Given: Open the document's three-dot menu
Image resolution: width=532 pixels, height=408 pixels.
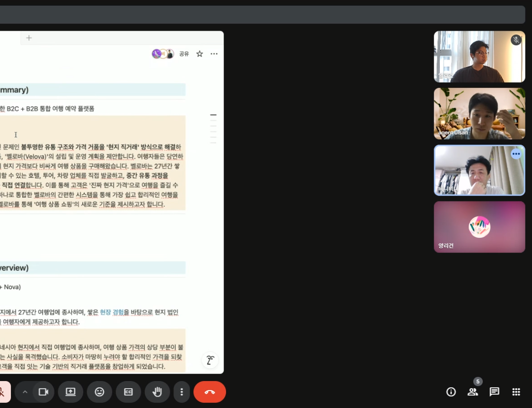Looking at the screenshot, I should point(214,54).
